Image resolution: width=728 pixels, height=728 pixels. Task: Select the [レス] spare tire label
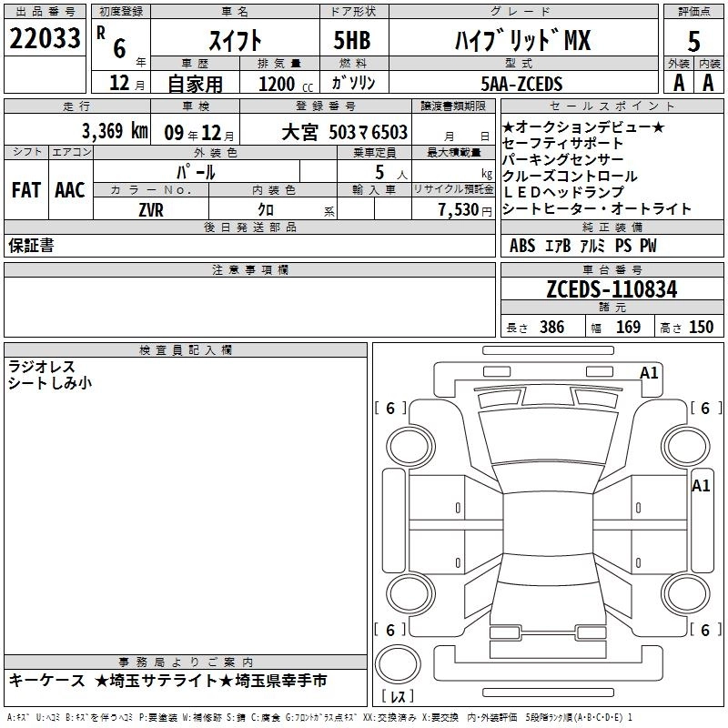[398, 696]
